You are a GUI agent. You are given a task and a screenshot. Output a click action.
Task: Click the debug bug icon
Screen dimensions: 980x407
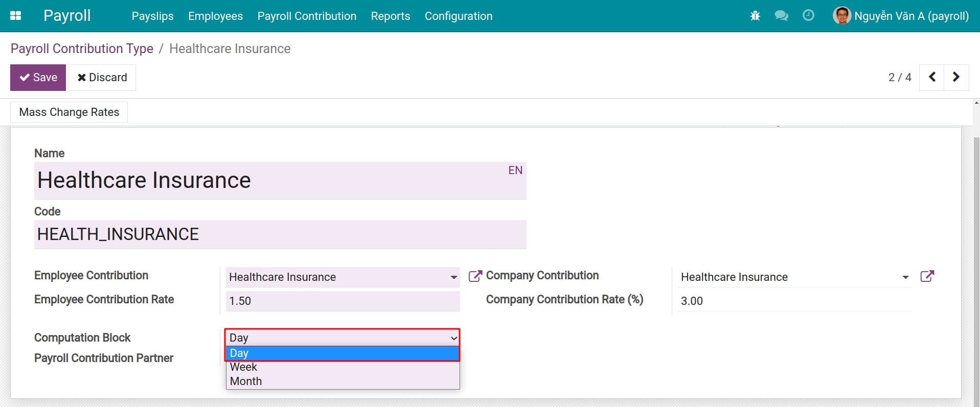pyautogui.click(x=755, y=16)
